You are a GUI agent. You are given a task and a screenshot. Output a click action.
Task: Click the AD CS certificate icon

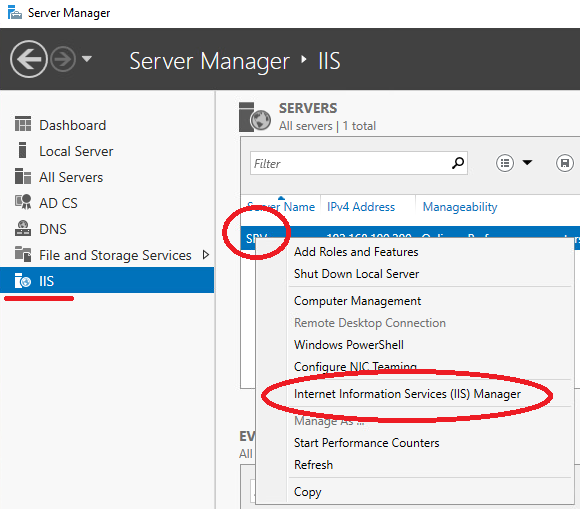click(23, 202)
